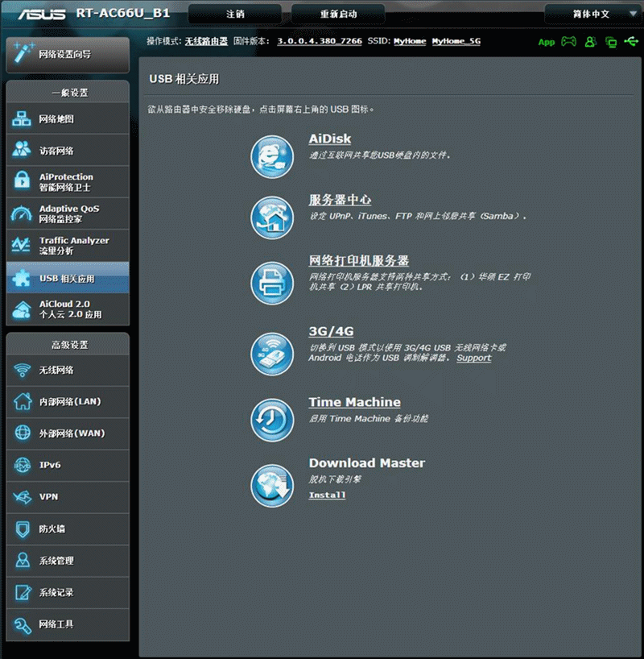This screenshot has width=644, height=659.
Task: Click Install under Download Master
Action: coord(328,495)
